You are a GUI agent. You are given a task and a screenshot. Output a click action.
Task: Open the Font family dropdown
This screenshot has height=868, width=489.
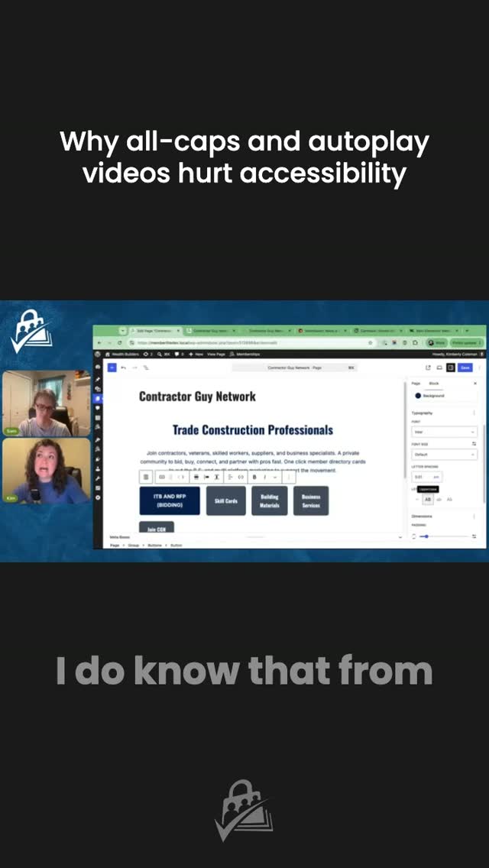(x=444, y=432)
